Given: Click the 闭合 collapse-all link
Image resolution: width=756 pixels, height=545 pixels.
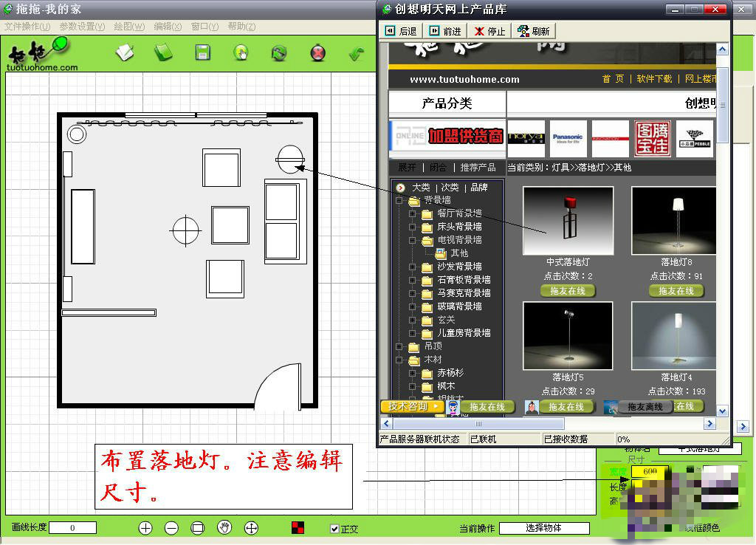Looking at the screenshot, I should coord(438,168).
